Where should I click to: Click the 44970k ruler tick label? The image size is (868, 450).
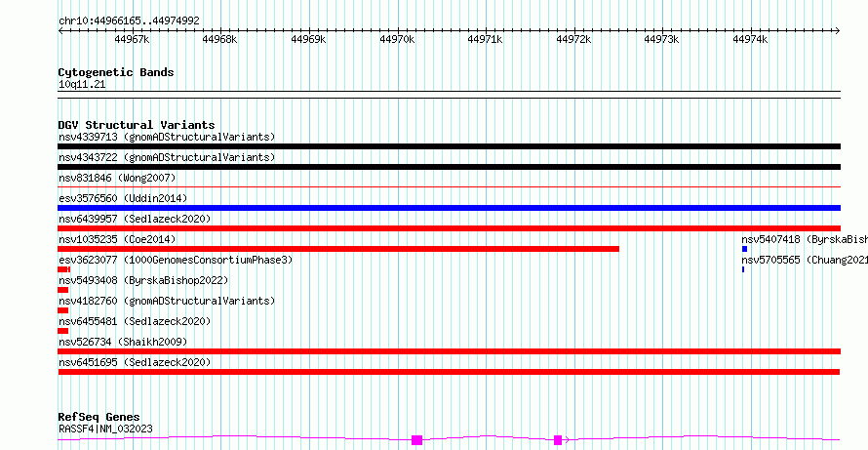point(397,39)
